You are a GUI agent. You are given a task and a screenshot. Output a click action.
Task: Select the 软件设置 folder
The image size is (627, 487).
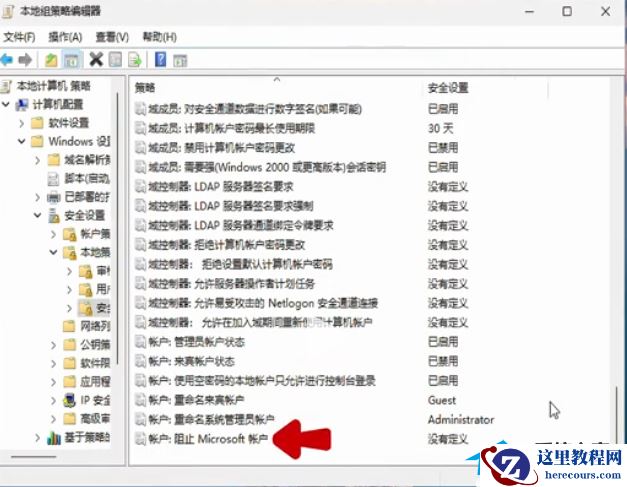(x=68, y=123)
